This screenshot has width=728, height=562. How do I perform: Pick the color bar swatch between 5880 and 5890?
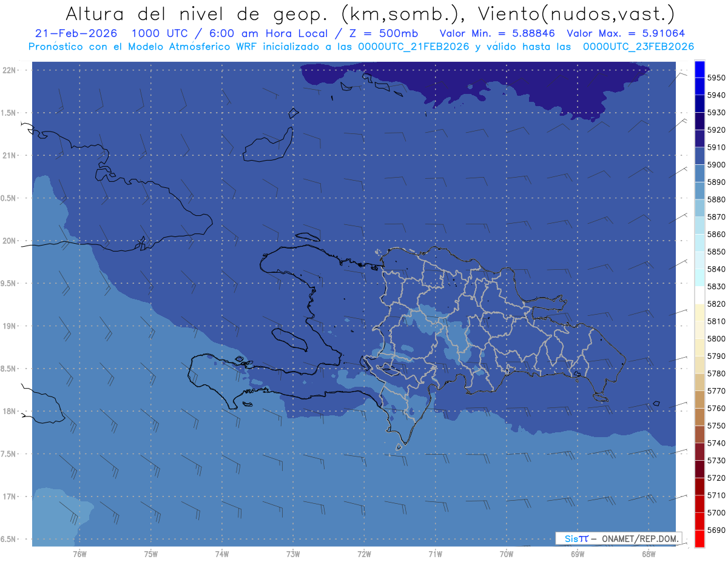699,191
